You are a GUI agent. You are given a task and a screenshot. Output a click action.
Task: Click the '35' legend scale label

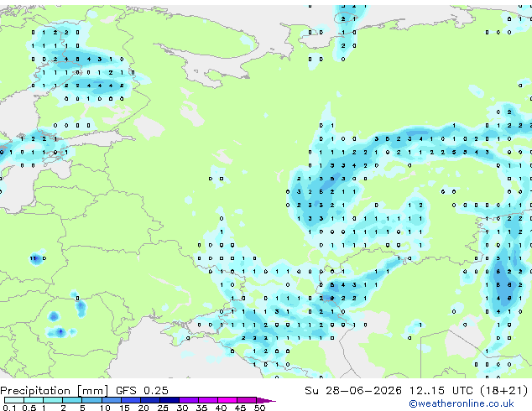click(201, 408)
